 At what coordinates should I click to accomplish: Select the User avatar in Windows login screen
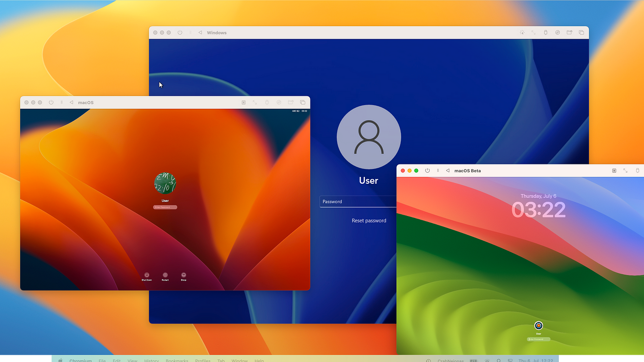click(369, 137)
